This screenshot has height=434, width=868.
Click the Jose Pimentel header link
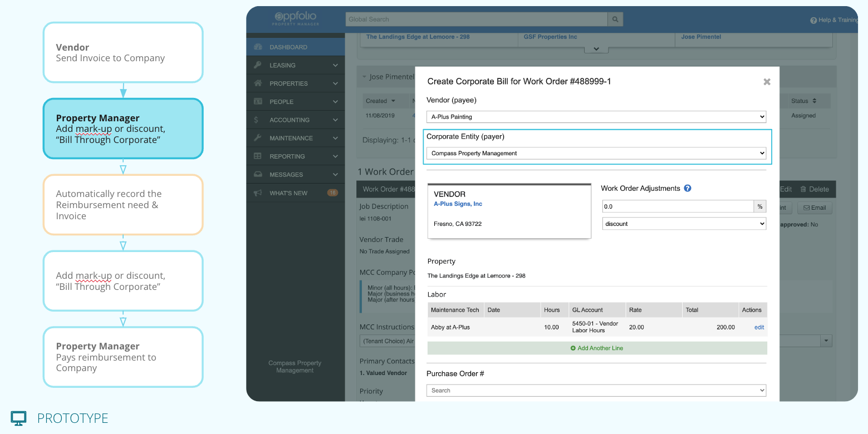click(x=701, y=37)
